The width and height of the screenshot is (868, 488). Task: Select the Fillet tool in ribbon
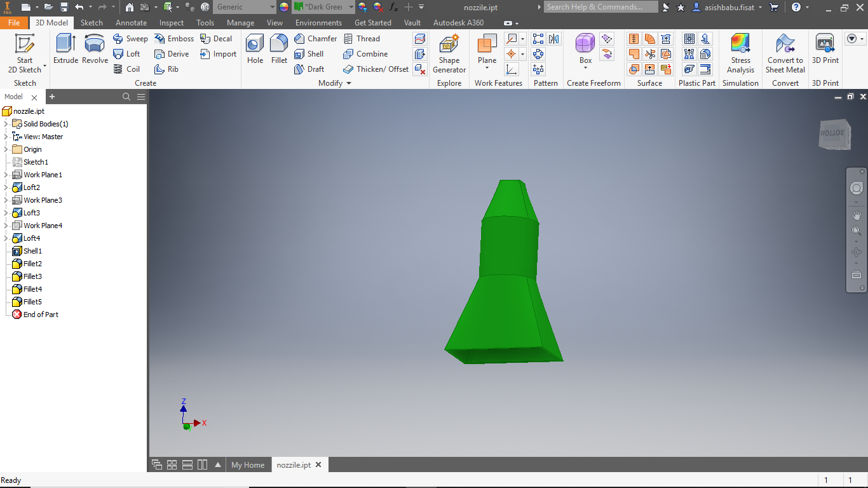(x=279, y=49)
